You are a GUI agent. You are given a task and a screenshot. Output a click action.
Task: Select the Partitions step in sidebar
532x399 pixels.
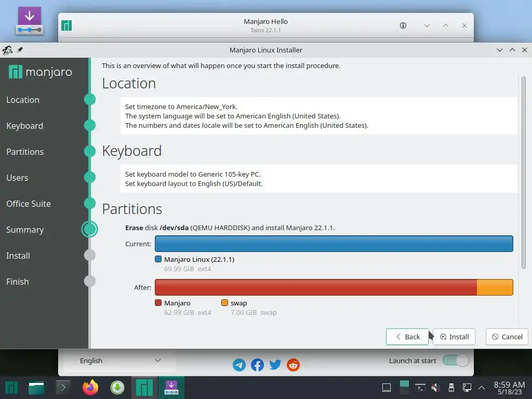(x=25, y=152)
